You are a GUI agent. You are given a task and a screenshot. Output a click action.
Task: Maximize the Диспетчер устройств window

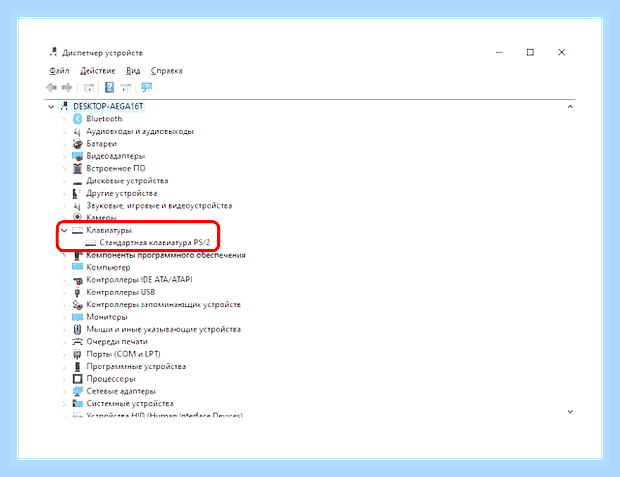530,52
